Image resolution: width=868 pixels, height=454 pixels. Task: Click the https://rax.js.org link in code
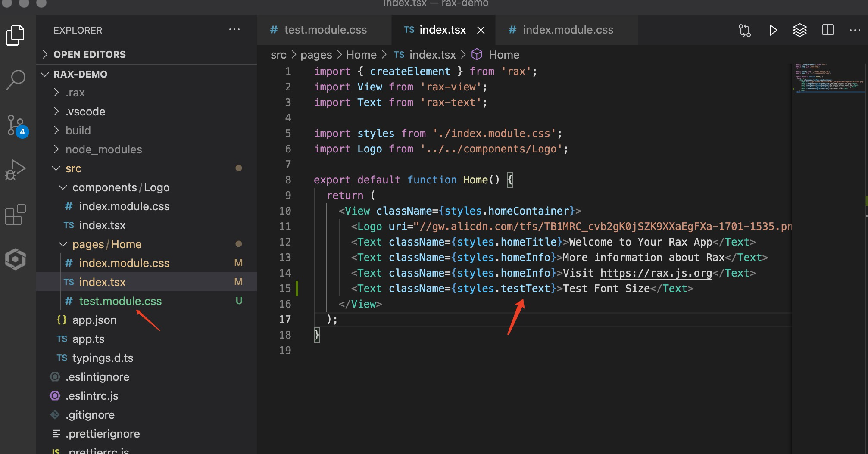pyautogui.click(x=656, y=273)
